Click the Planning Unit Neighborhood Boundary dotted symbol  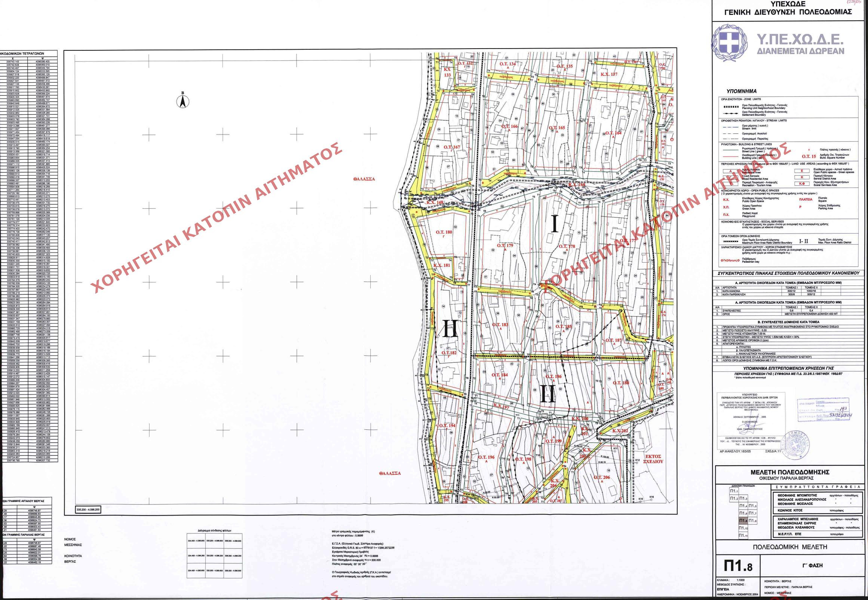coord(731,106)
